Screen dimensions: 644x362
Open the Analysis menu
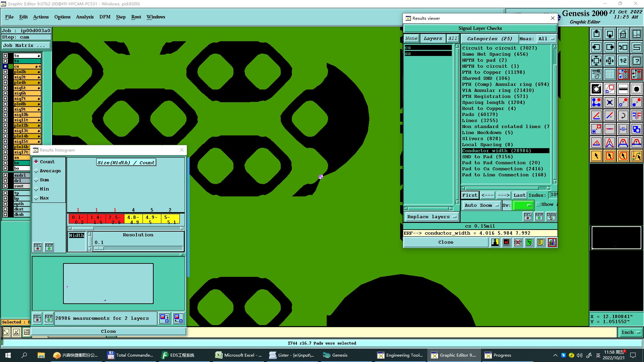pos(85,17)
